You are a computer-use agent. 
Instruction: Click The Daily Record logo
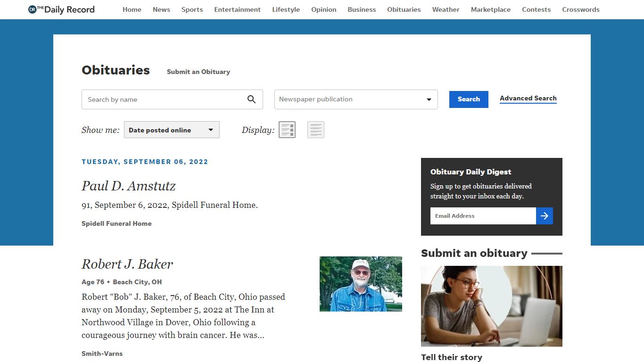61,9
